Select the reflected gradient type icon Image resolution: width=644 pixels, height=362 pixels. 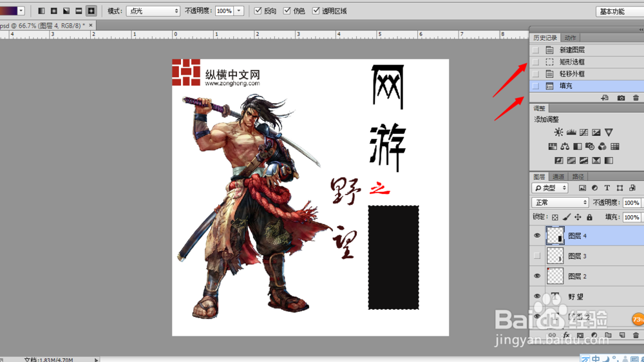tap(79, 11)
